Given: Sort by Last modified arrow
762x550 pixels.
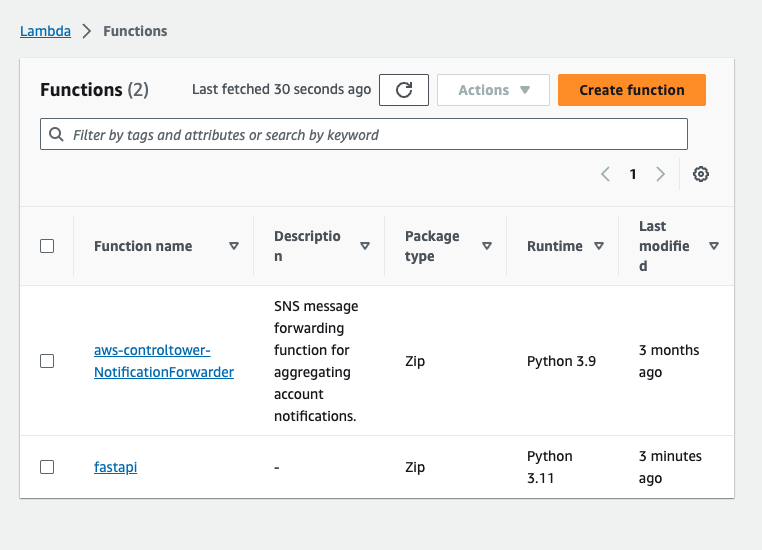Looking at the screenshot, I should click(714, 246).
